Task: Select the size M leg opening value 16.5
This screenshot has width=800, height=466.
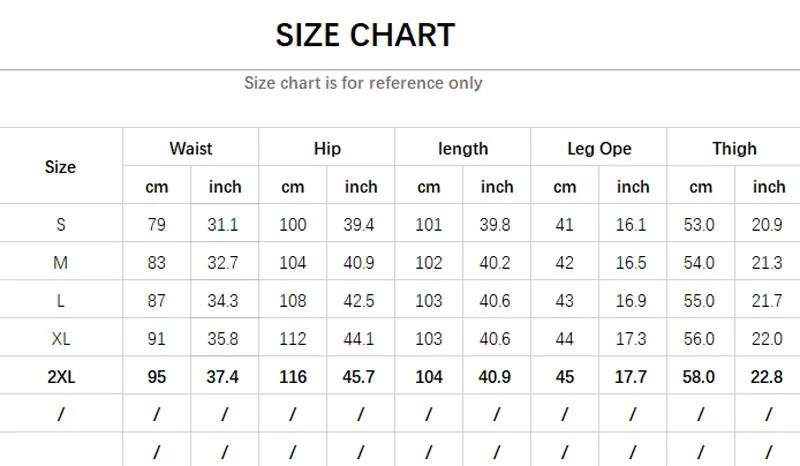Action: tap(631, 263)
